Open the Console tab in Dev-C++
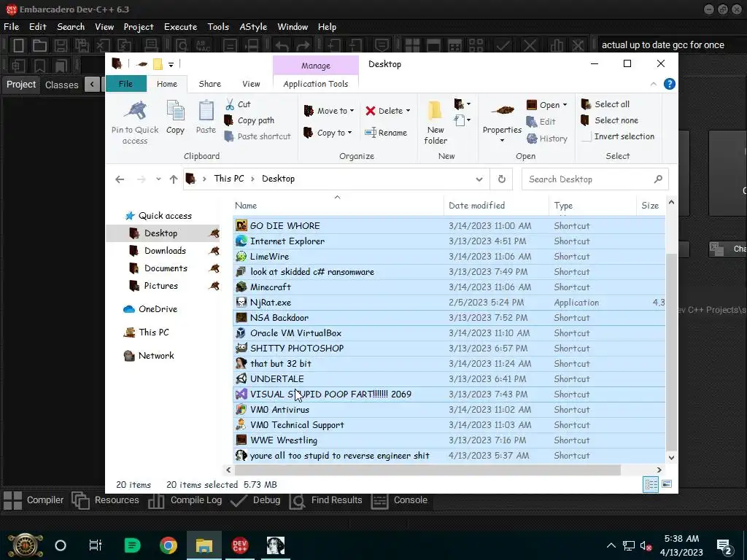The image size is (747, 560). tap(400, 500)
